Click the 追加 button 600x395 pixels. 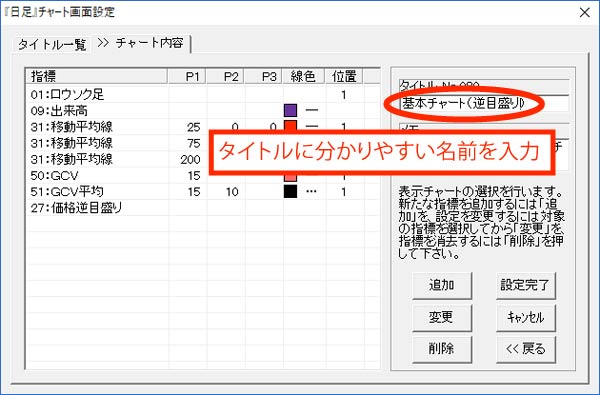tap(442, 285)
